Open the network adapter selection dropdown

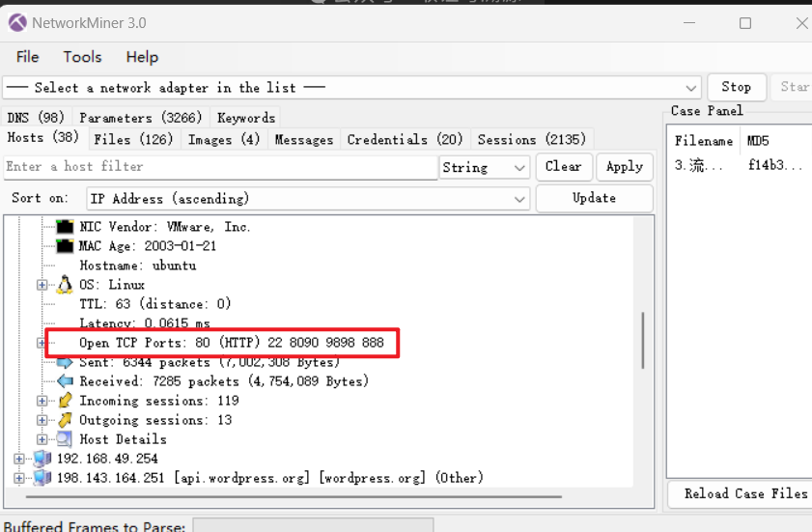click(x=690, y=88)
